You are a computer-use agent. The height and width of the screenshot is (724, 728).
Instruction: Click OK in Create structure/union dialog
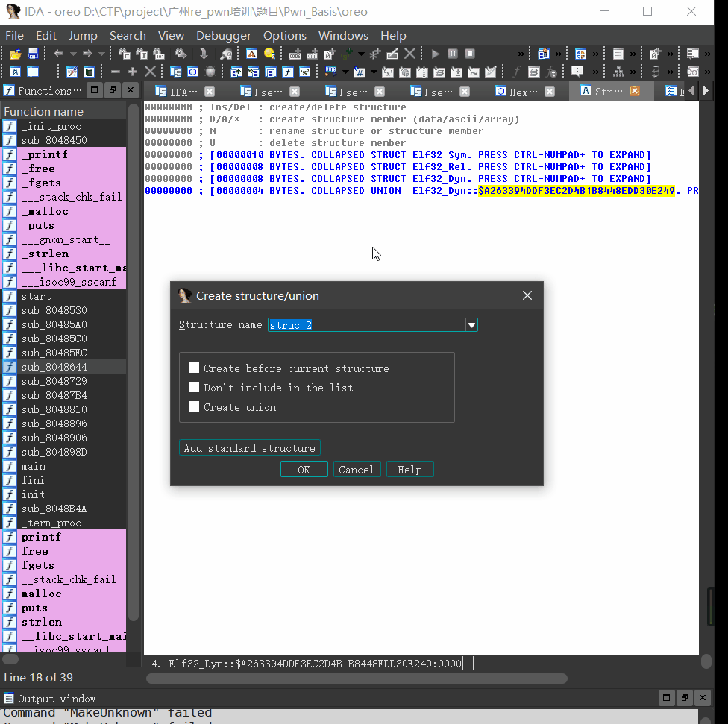tap(304, 469)
